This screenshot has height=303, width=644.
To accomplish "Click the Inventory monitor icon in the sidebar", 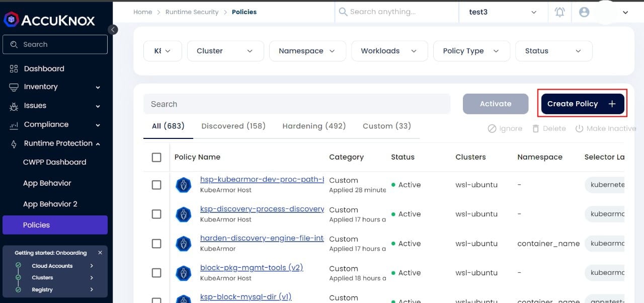I will point(14,87).
